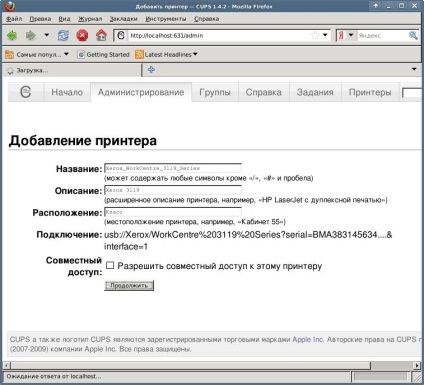Click the horizontal scrollbar thumb
Viewport: 424px width, 385px height.
(x=190, y=366)
